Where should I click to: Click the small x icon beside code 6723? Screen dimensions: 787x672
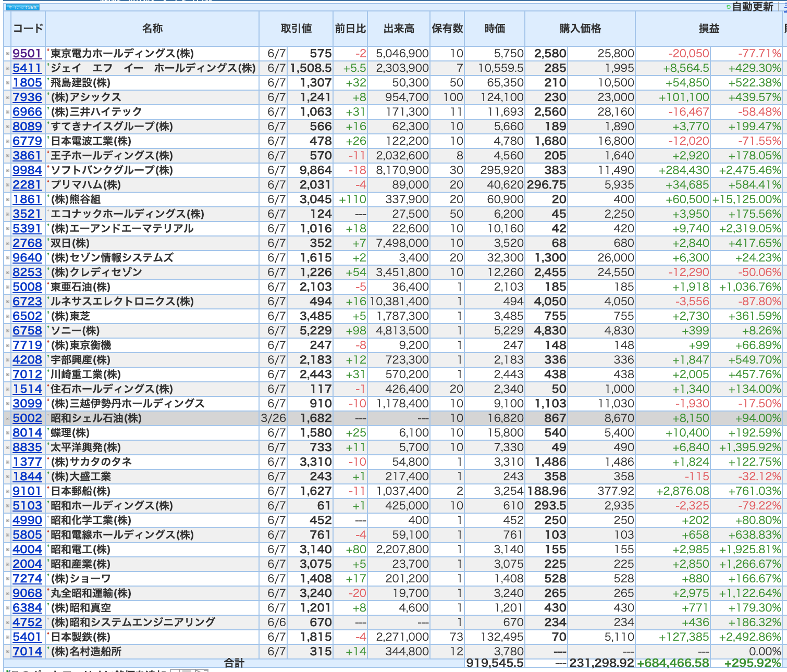pyautogui.click(x=8, y=302)
